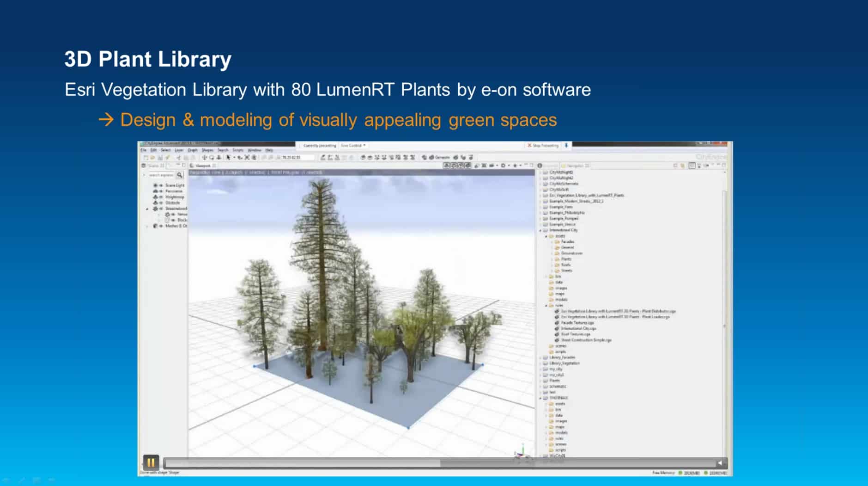Click the blue pin icon beside Stop Presenting
868x486 pixels.
566,145
